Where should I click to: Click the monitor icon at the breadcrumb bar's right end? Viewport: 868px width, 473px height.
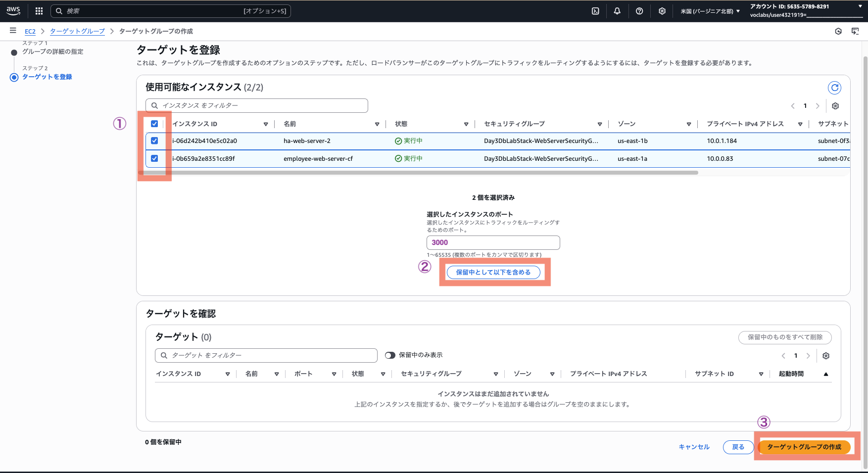pyautogui.click(x=855, y=31)
